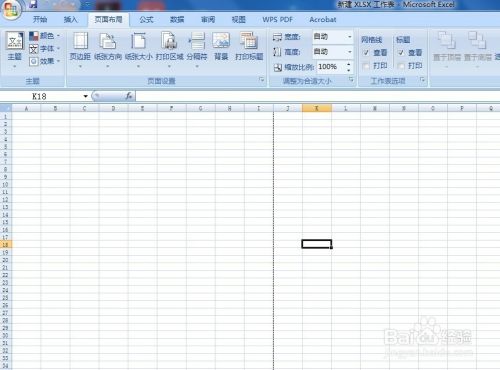This screenshot has height=370, width=500.
Task: Click the 打印标题 print titles icon
Action: 249,41
